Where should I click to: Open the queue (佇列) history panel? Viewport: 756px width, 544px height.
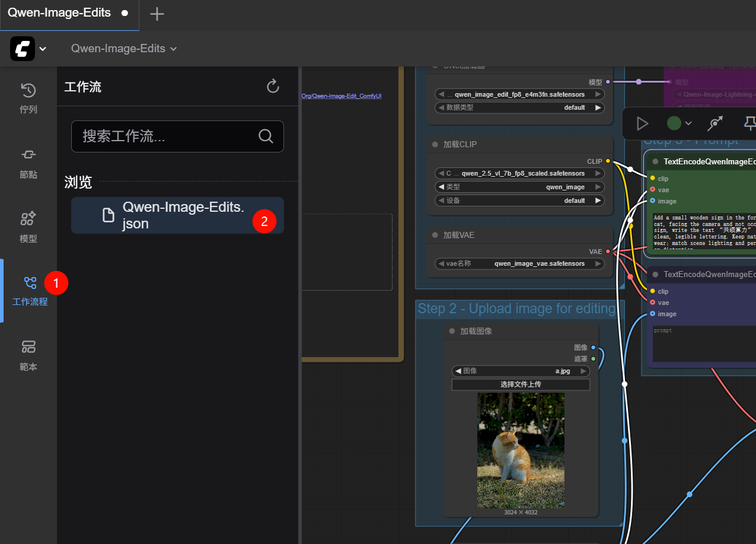[x=28, y=98]
